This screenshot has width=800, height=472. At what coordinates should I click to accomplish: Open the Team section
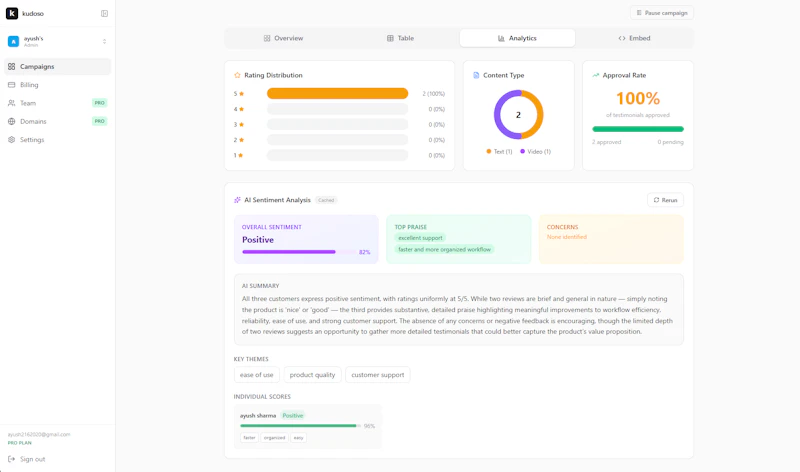pyautogui.click(x=57, y=103)
